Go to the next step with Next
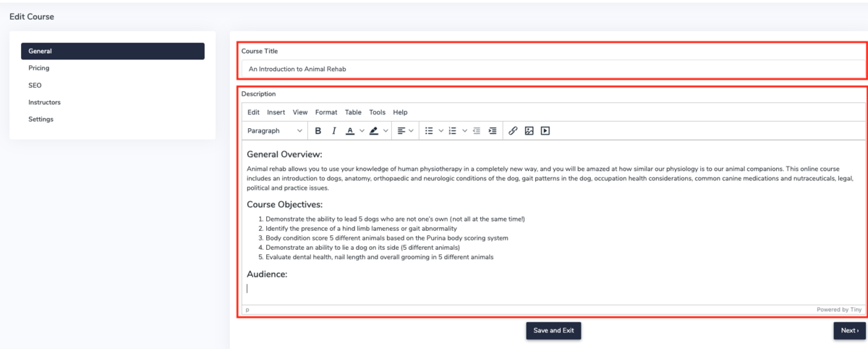868x349 pixels. [849, 331]
